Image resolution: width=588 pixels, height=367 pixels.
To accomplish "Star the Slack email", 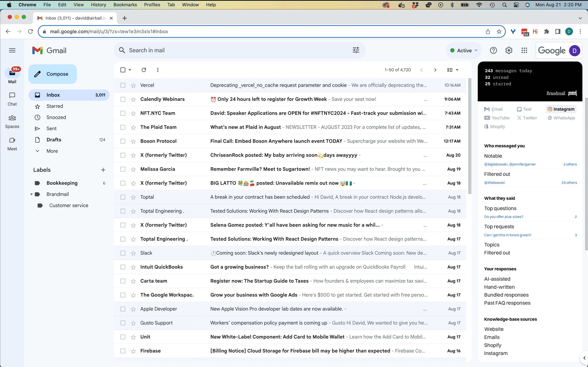I will (133, 253).
